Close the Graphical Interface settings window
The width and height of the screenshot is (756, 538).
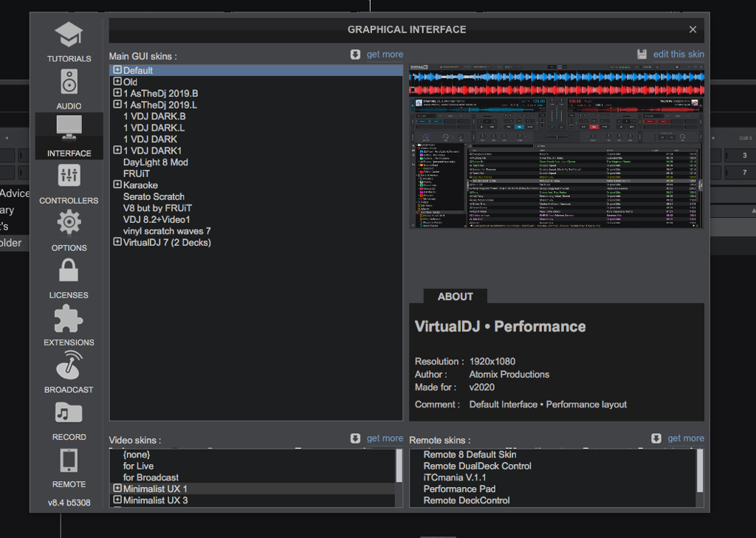tap(693, 30)
